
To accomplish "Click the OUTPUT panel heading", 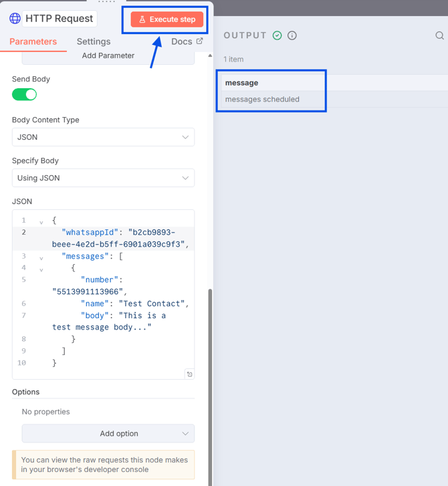I will click(x=245, y=35).
